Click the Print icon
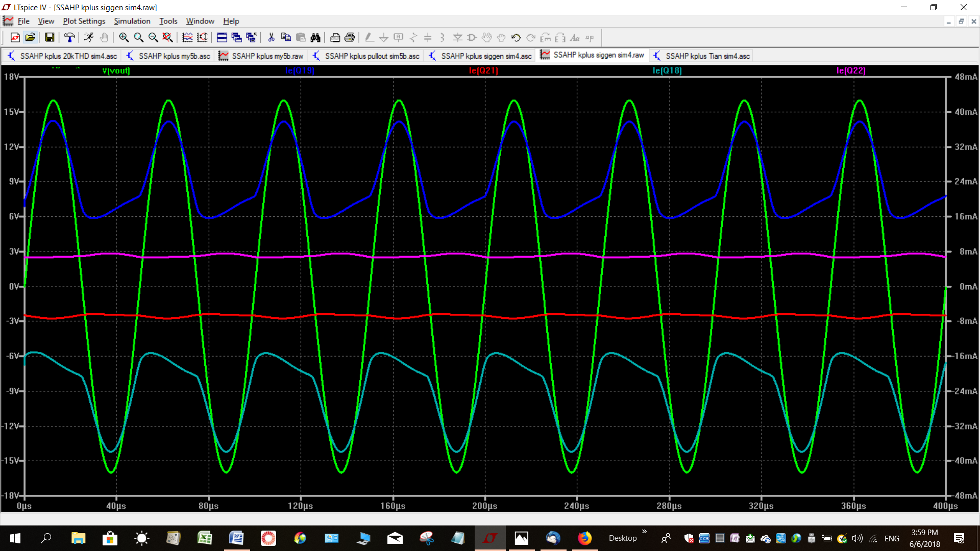 point(350,37)
